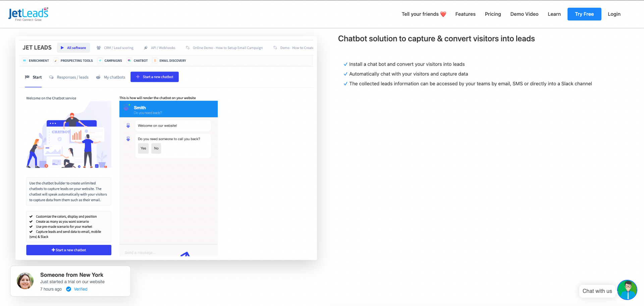Screen dimensions: 644x306
Task: Click the Verified link
Action: [x=80, y=289]
